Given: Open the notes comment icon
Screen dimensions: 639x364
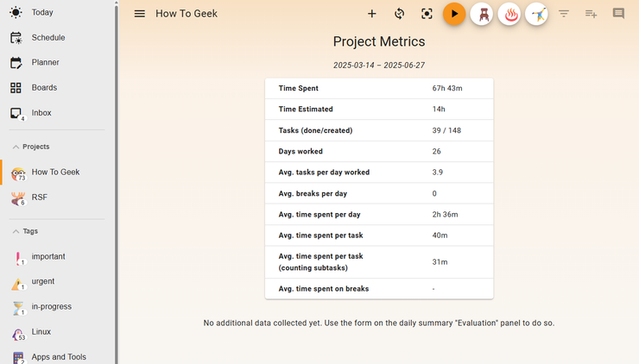Looking at the screenshot, I should 618,14.
